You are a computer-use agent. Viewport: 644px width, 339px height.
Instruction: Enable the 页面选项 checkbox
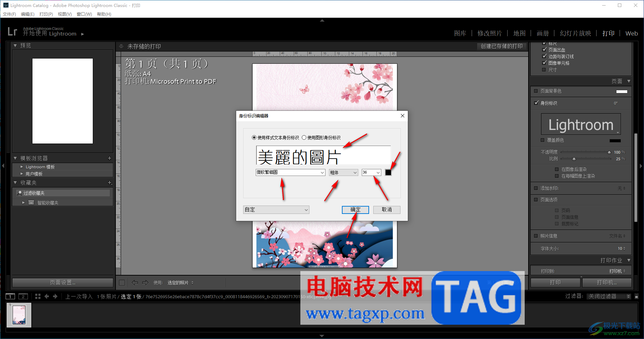(536, 200)
